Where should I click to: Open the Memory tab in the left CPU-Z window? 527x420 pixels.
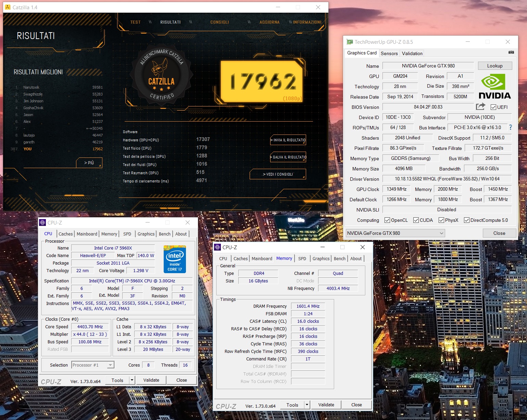click(x=109, y=234)
